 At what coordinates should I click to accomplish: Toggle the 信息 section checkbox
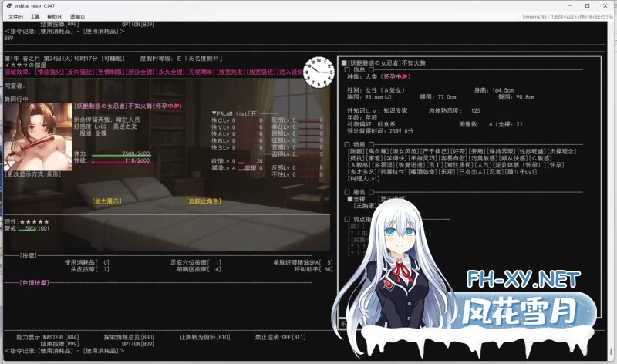[x=347, y=69]
